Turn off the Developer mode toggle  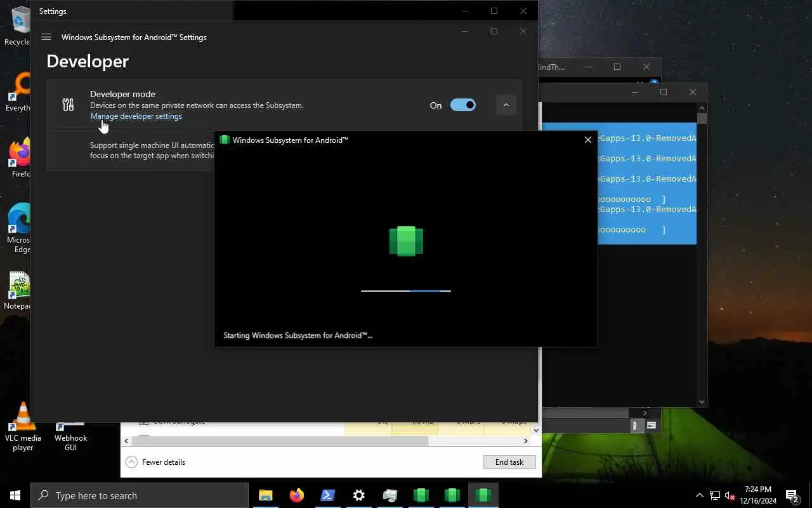click(463, 105)
